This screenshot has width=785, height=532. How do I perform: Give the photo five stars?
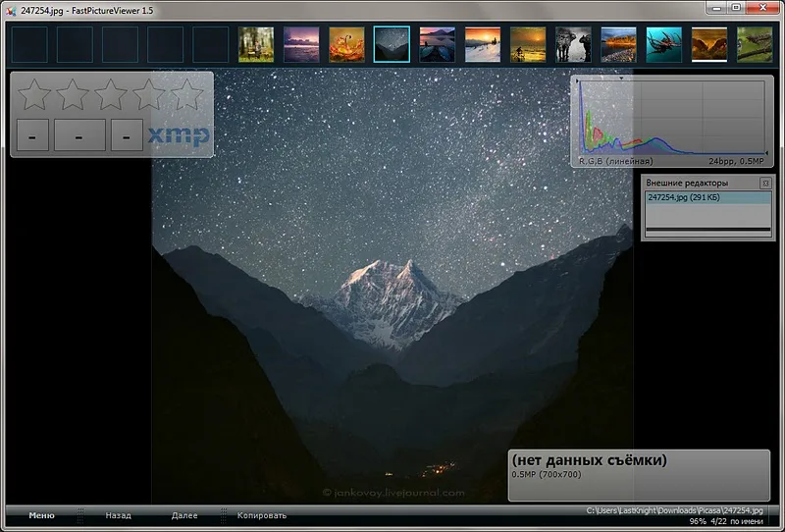[187, 94]
